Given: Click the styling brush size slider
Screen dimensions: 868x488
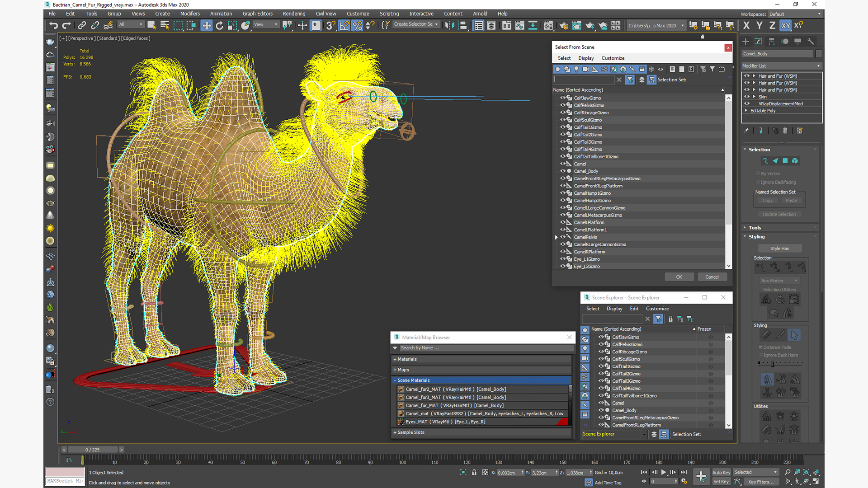Looking at the screenshot, I should click(780, 363).
